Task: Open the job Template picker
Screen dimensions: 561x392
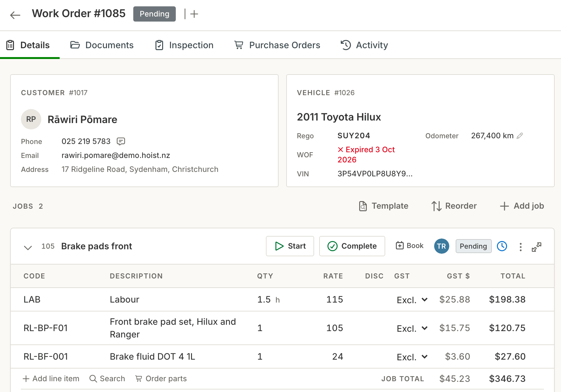Action: click(x=383, y=206)
